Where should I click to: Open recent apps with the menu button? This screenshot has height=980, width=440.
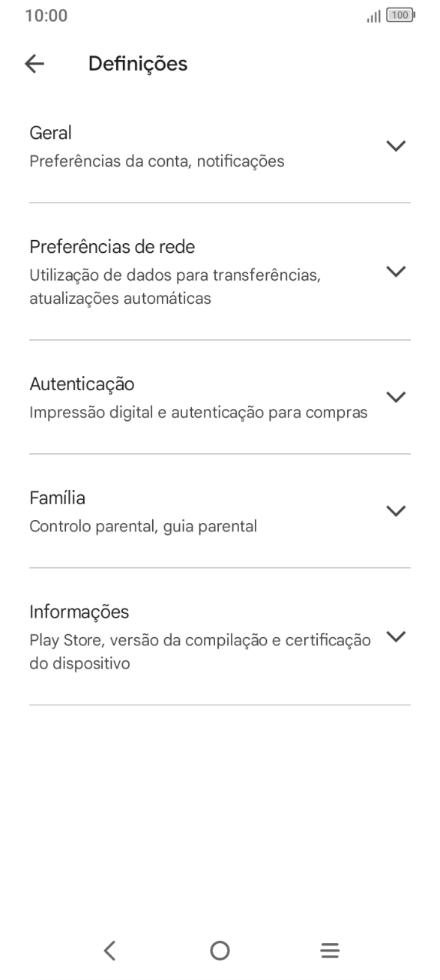pos(330,950)
